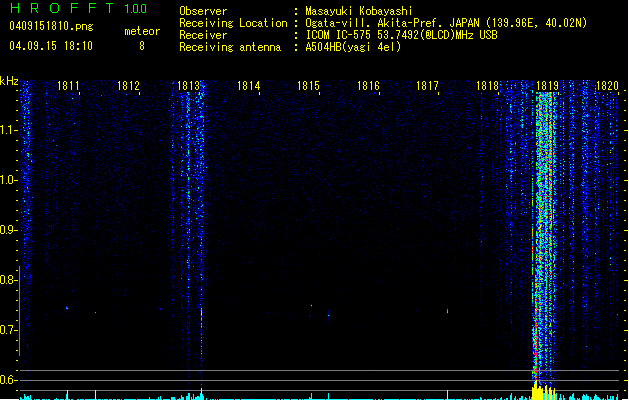Click the 1817 time axis marker
The image size is (629, 400).
[x=428, y=86]
